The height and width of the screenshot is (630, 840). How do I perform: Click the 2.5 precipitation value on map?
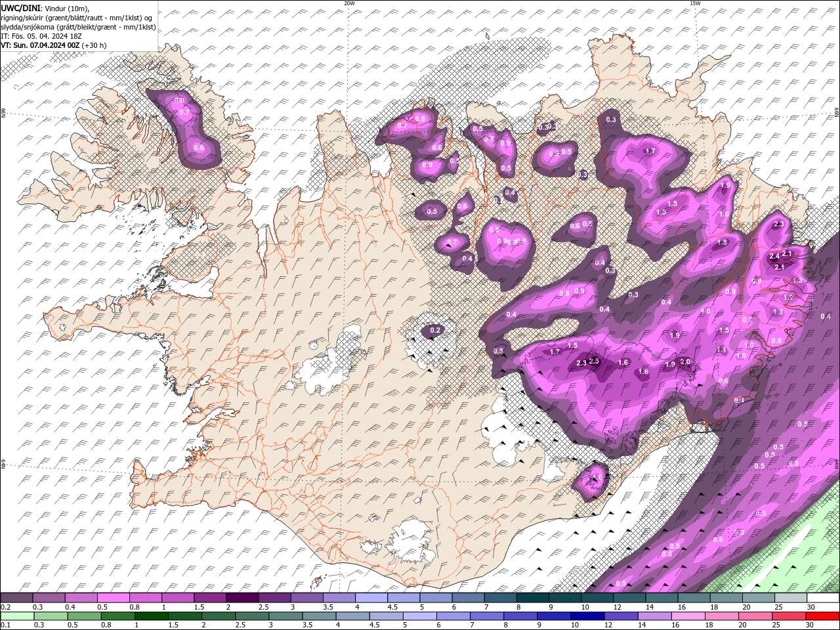coord(595,361)
